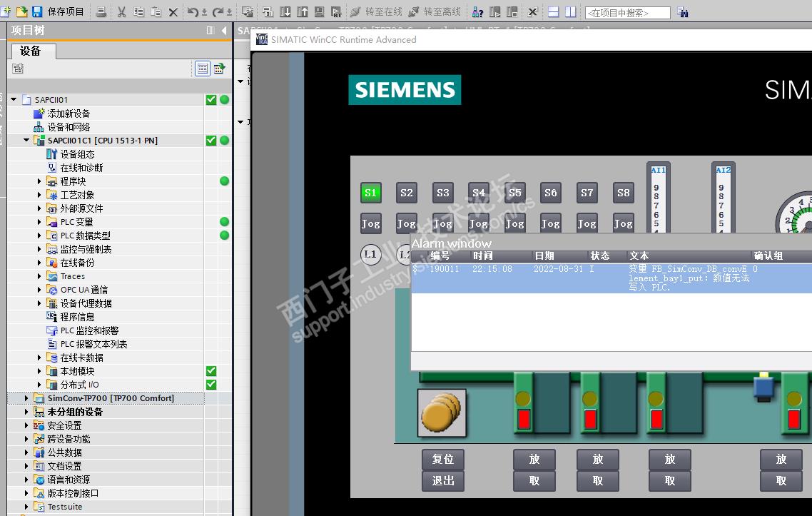Viewport: 812px width, 516px height.
Task: Click the undo arrow icon
Action: (x=193, y=11)
